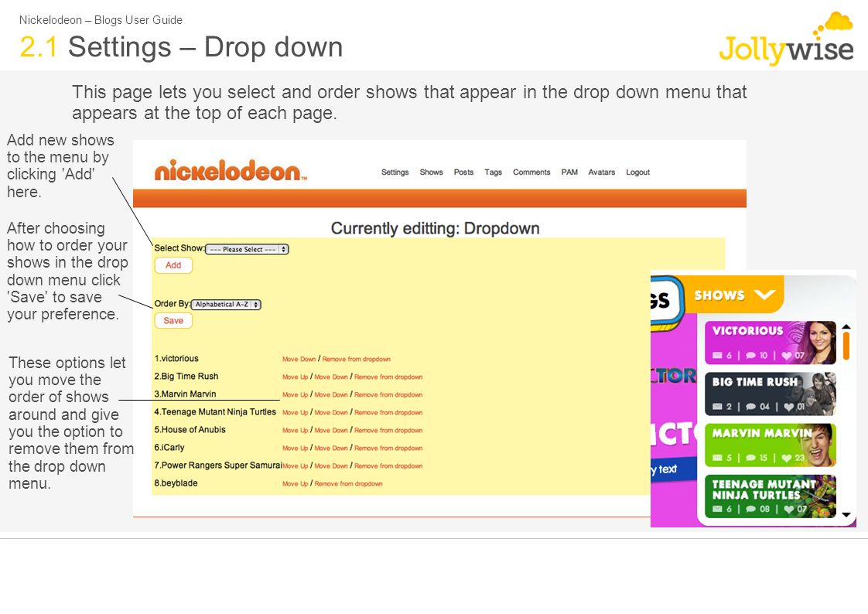
Task: Open the Order By dropdown
Action: 226,304
